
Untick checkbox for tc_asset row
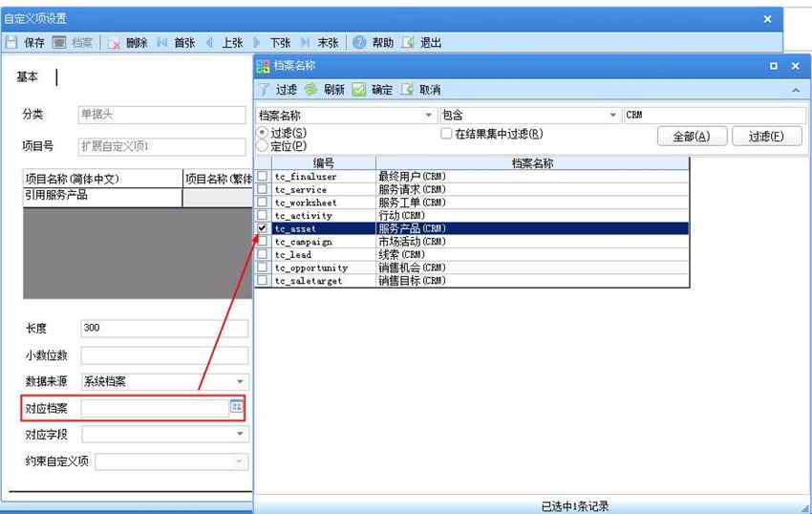point(263,228)
